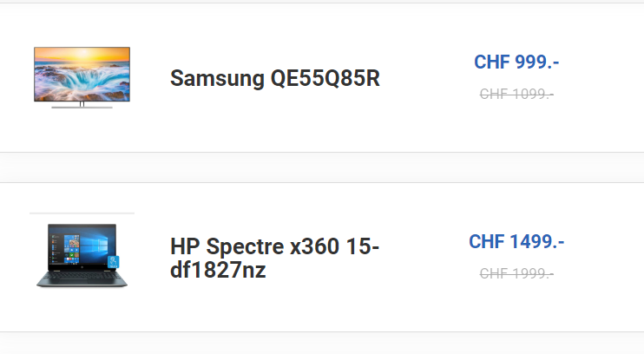Click the gray strip below HP card
This screenshot has height=354, width=644.
[322, 343]
